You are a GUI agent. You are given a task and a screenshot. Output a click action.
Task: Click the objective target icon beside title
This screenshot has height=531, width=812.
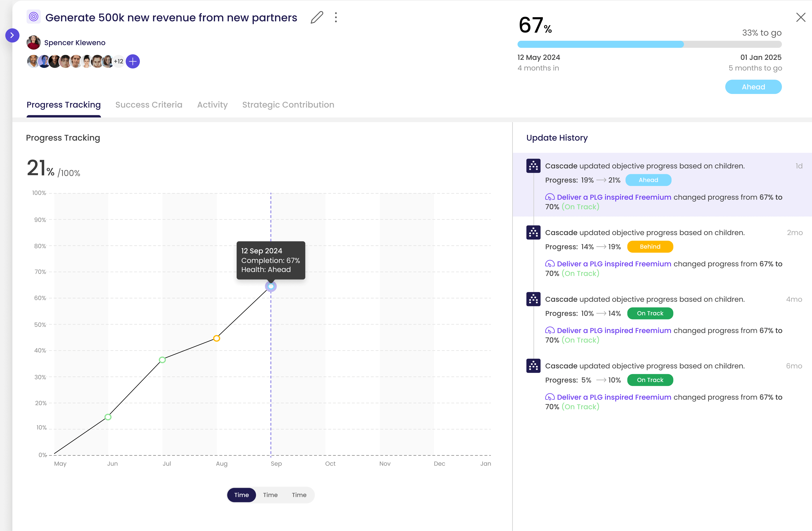point(33,17)
